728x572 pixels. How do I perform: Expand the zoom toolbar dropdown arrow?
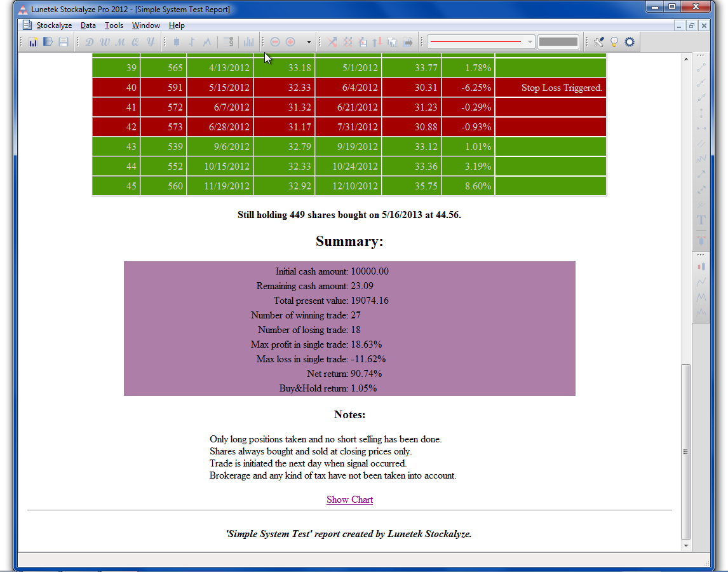309,43
